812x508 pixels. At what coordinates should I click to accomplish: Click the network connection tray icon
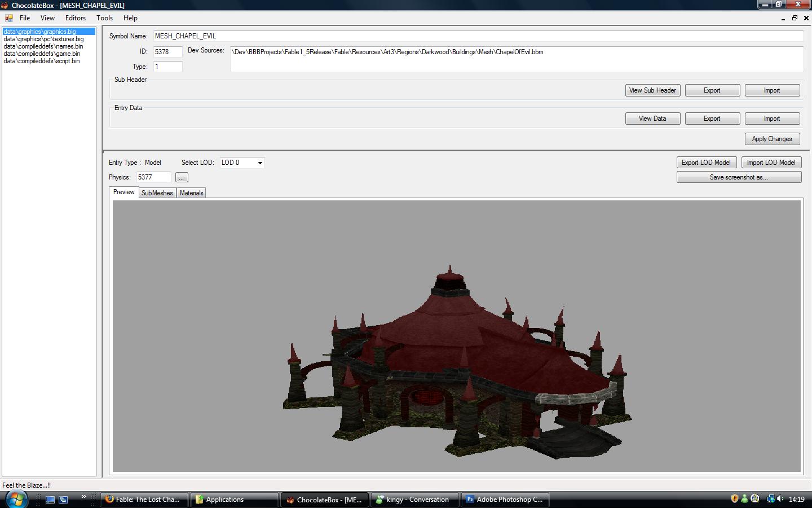[770, 499]
